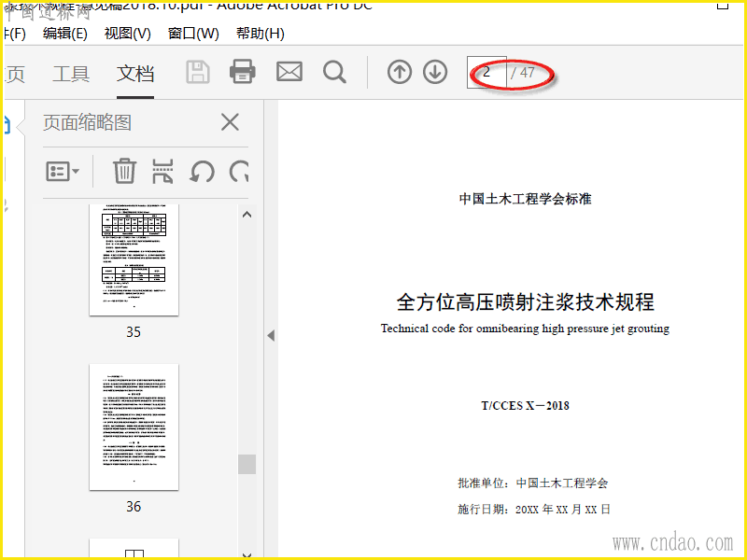Open thumbnail options dropdown menu
This screenshot has height=560, width=747.
(x=63, y=172)
